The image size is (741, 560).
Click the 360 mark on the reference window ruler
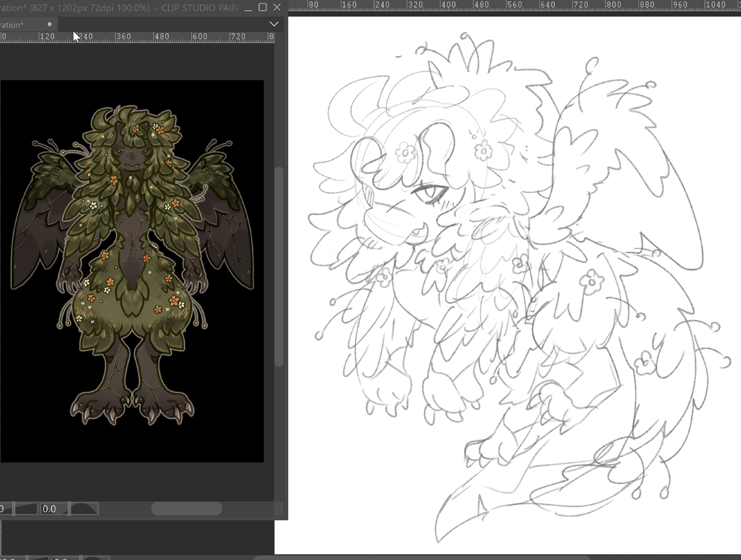[x=124, y=37]
